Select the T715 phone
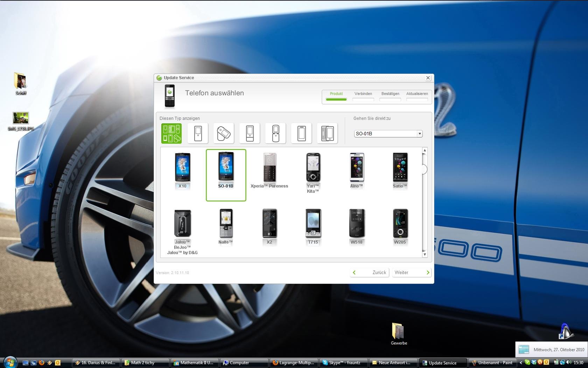 313,227
